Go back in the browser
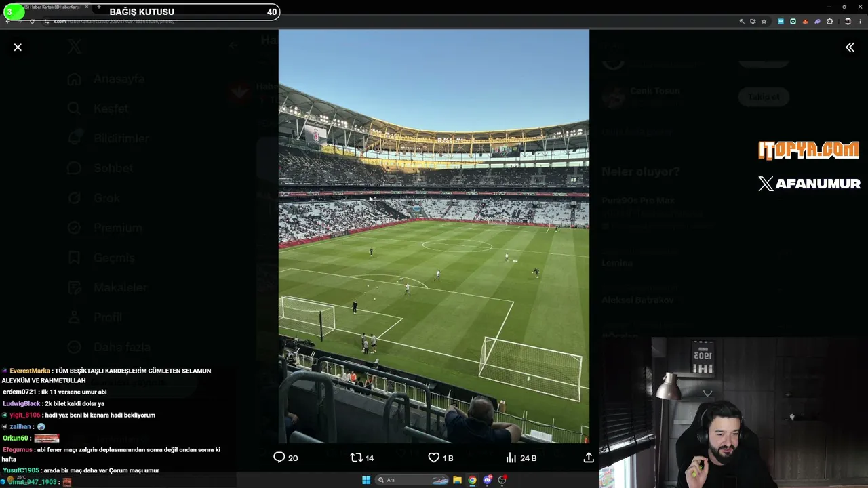This screenshot has height=488, width=868. 7,21
